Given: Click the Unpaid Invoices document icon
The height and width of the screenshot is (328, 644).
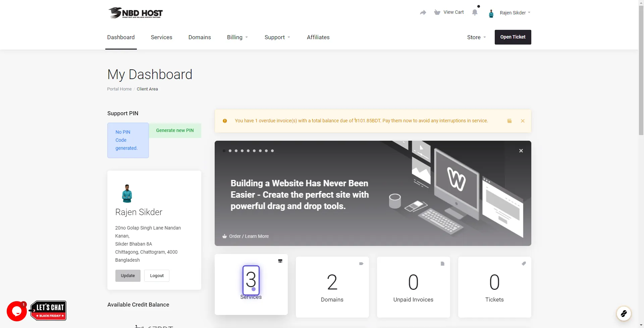Looking at the screenshot, I should click(443, 264).
